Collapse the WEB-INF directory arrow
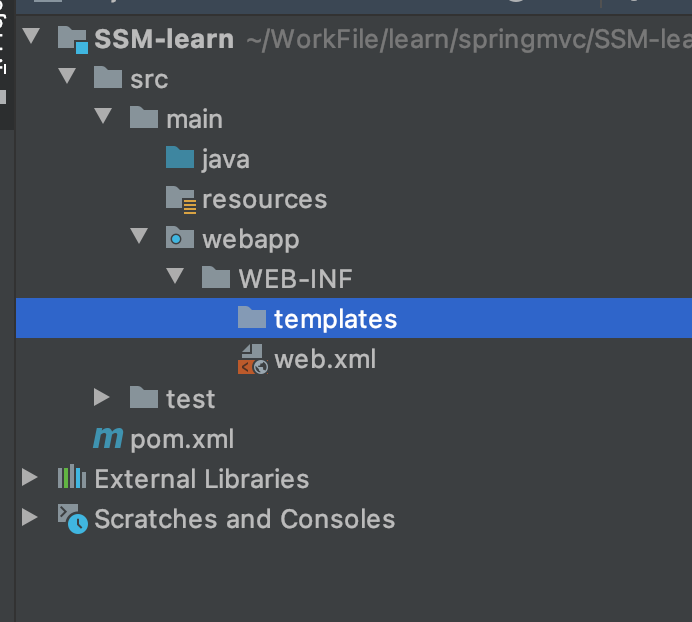This screenshot has height=622, width=692. tap(174, 278)
